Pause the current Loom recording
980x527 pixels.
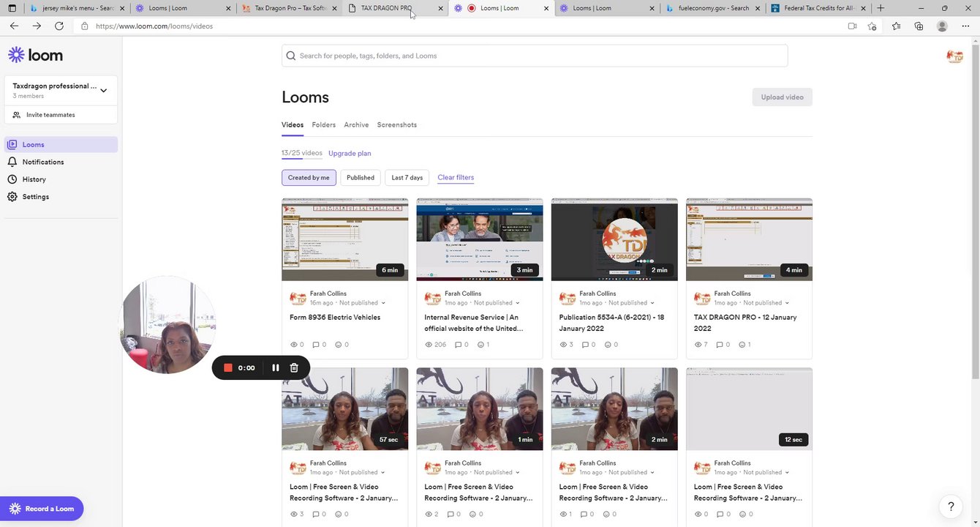tap(276, 367)
